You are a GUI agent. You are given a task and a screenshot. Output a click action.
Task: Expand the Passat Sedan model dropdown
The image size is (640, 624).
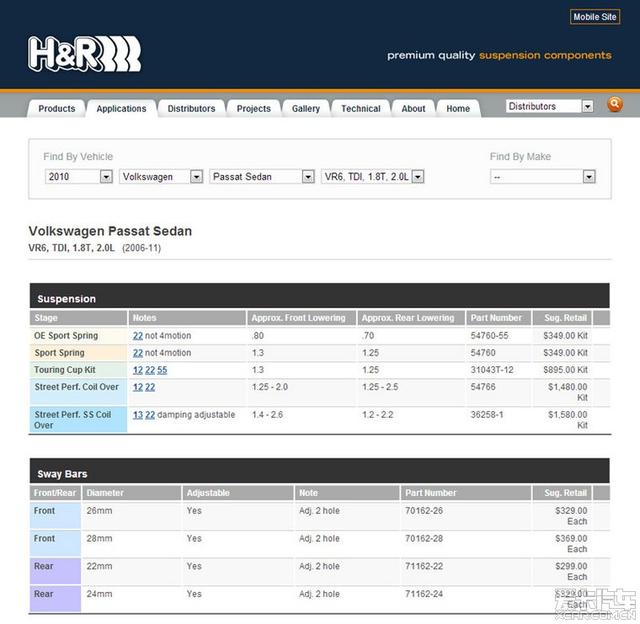262,177
